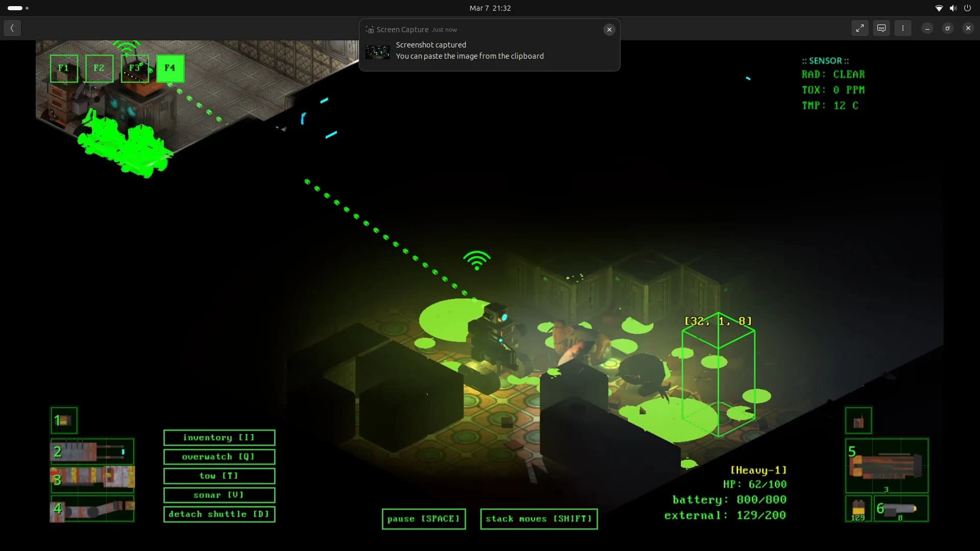Image resolution: width=980 pixels, height=551 pixels.
Task: Open the captured screenshot thumbnail
Action: click(x=378, y=52)
